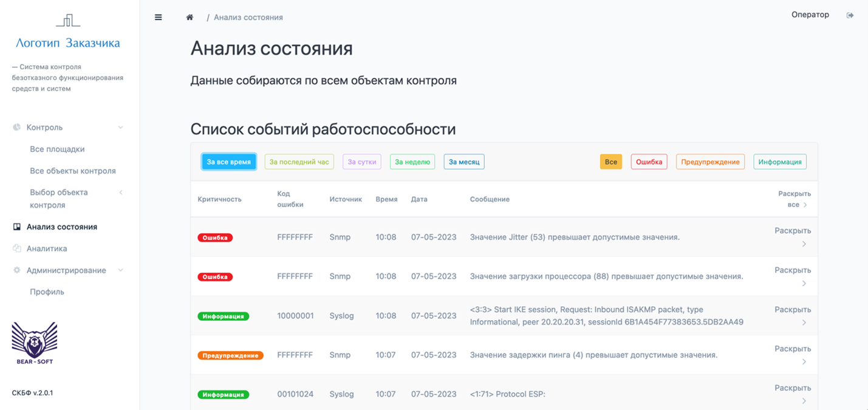
Task: Select the За все время filter
Action: [228, 162]
